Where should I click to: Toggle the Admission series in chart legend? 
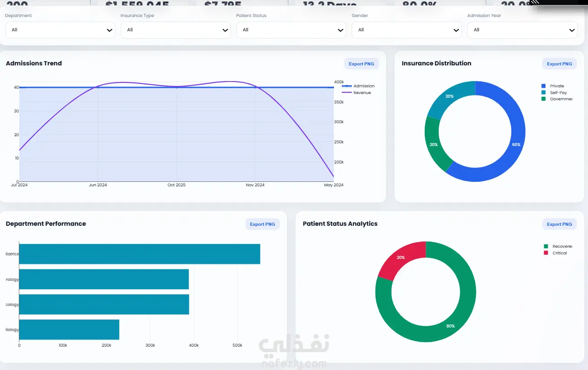coord(358,86)
